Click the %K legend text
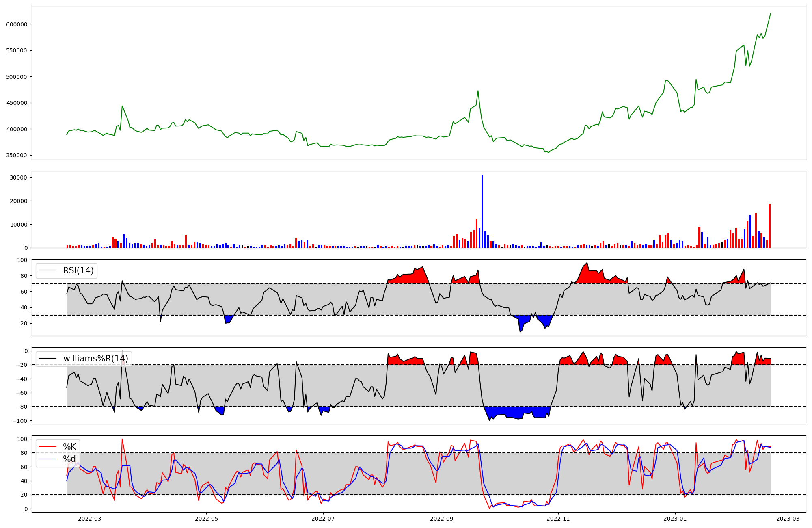 [69, 447]
